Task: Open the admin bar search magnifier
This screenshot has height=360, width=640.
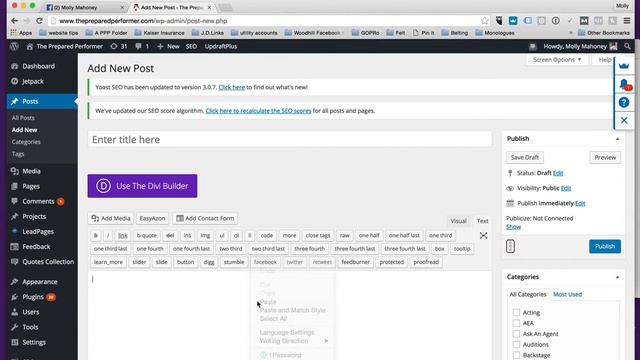Action: 627,47
